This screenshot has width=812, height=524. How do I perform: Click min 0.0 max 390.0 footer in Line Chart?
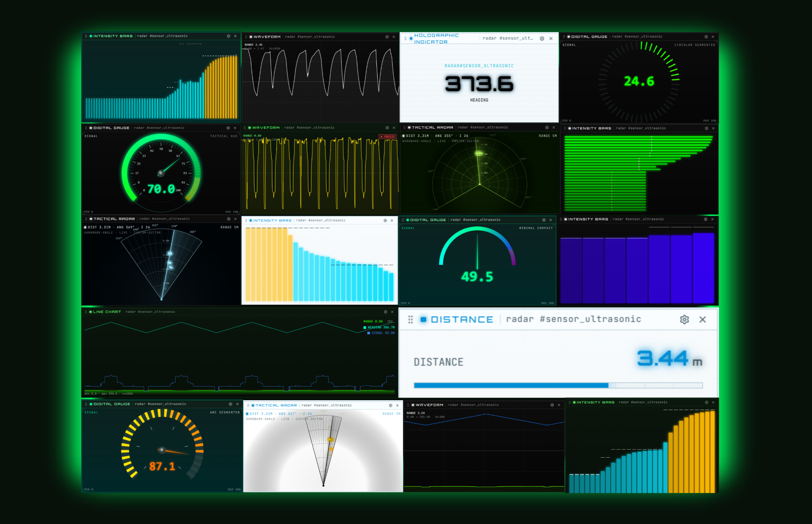(x=109, y=394)
